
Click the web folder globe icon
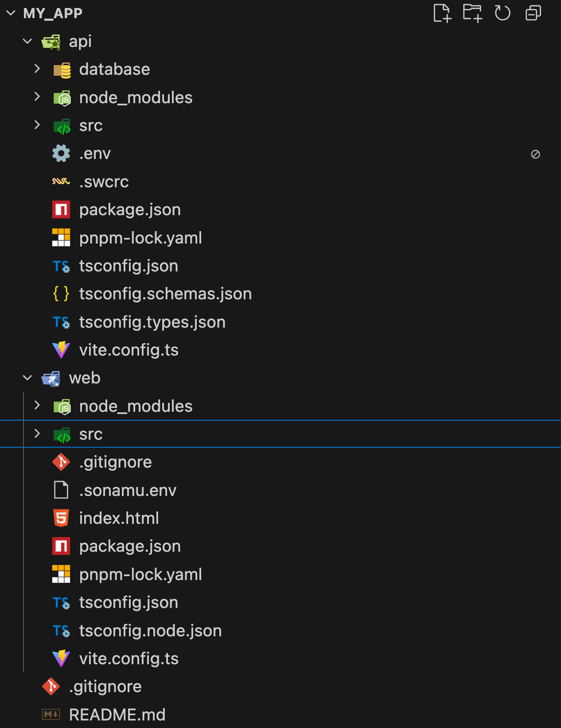pyautogui.click(x=51, y=379)
